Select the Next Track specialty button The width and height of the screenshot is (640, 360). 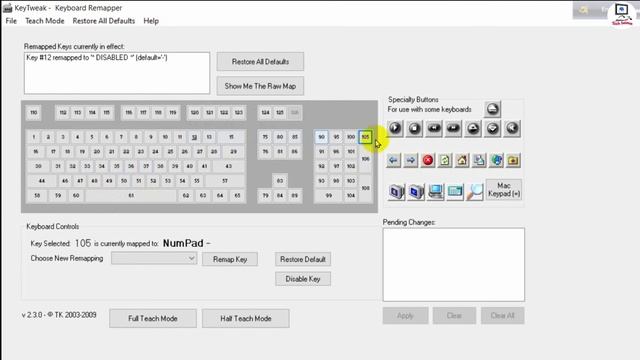point(453,129)
